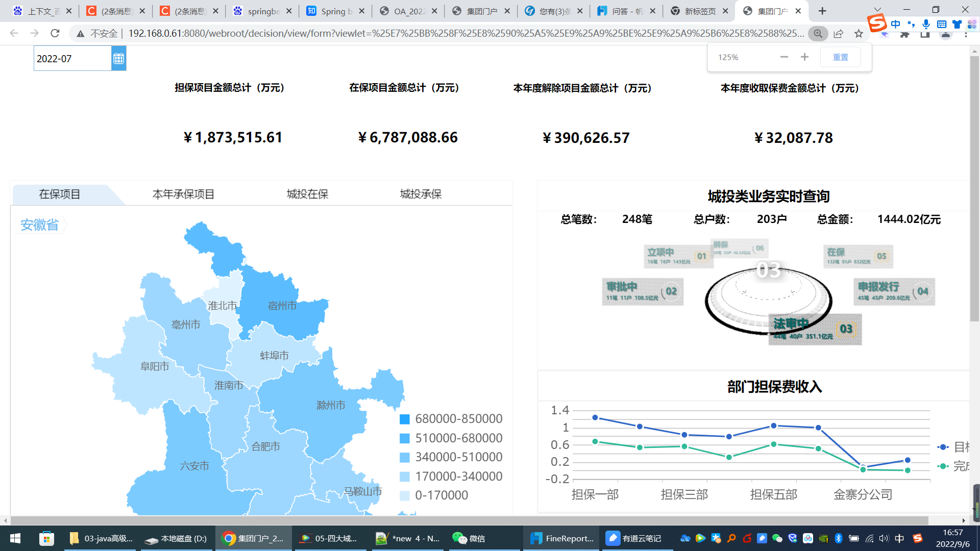
Task: Click the volume speaker tray icon
Action: (x=884, y=538)
